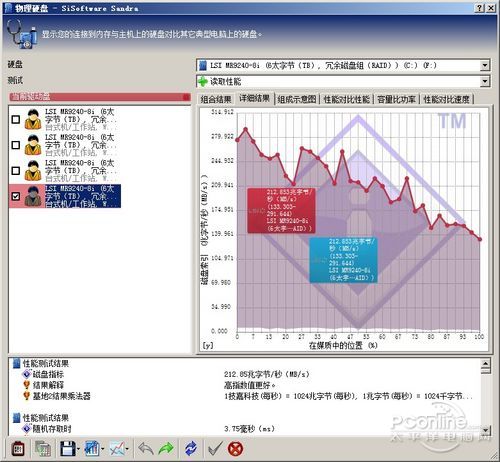Click the second LSI entry's user avatar icon
Viewport: 500px width, 462px height.
[x=33, y=145]
